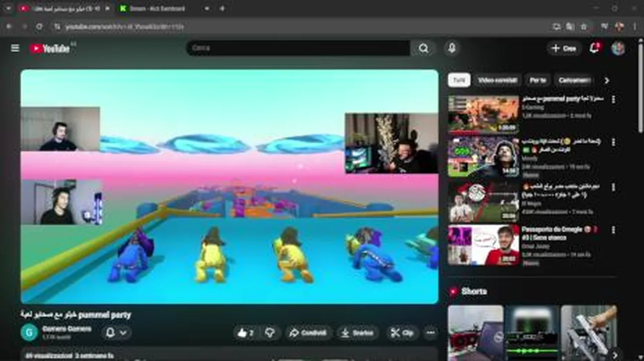Open options for second suggested video

click(613, 143)
